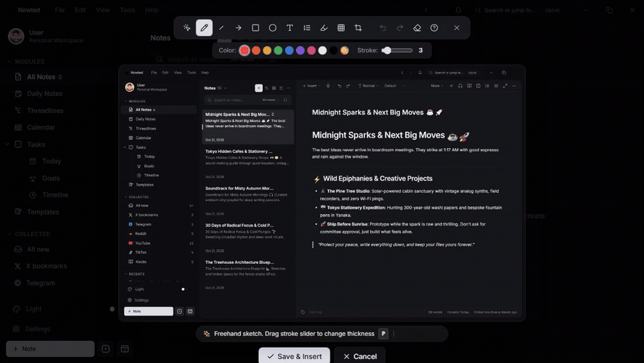This screenshot has height=363, width=644.
Task: Select the rectangle shape tool
Action: pos(255,28)
